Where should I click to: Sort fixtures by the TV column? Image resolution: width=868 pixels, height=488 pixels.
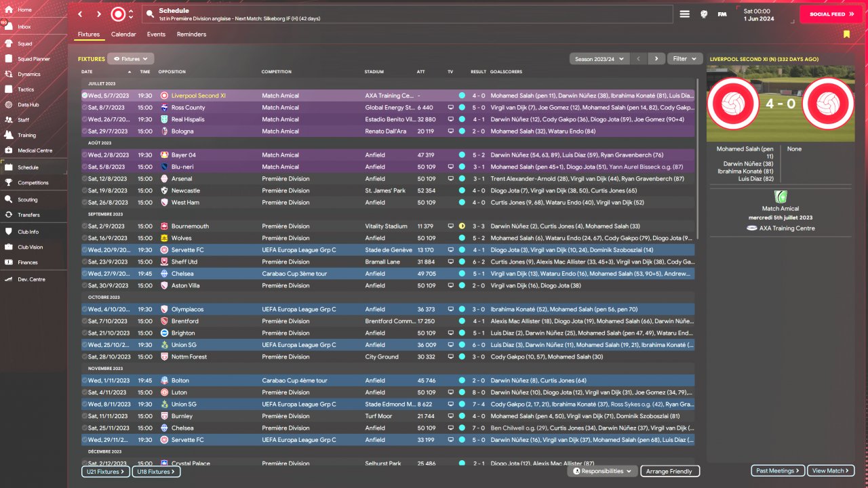tap(450, 72)
